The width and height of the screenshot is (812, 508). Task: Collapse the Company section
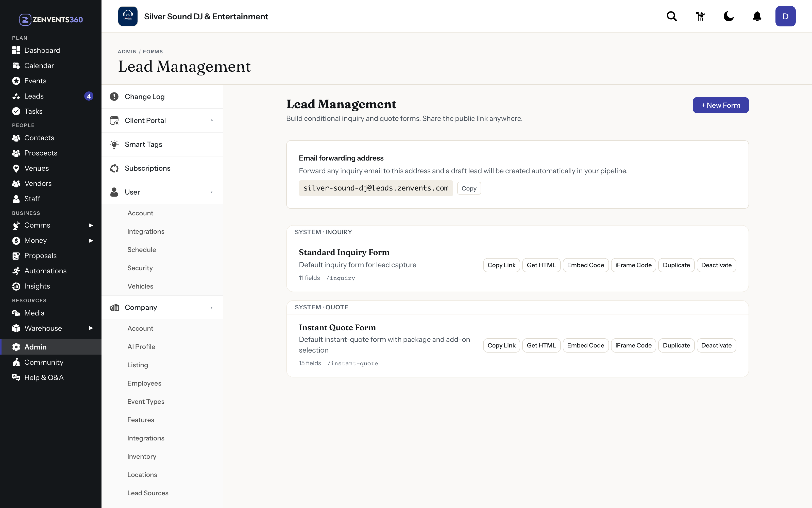click(162, 307)
